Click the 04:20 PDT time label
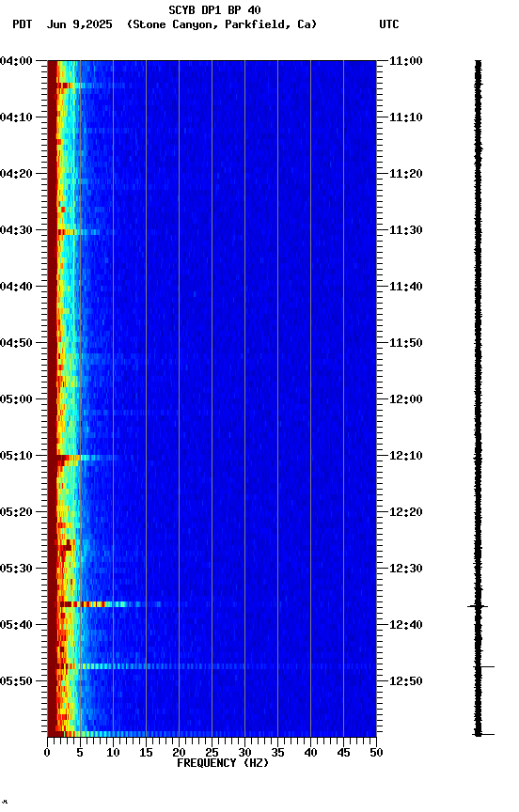The height and width of the screenshot is (812, 519). click(x=16, y=174)
